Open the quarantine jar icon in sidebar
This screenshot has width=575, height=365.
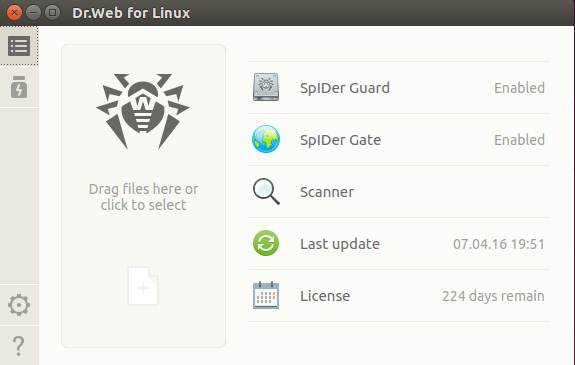tap(19, 87)
